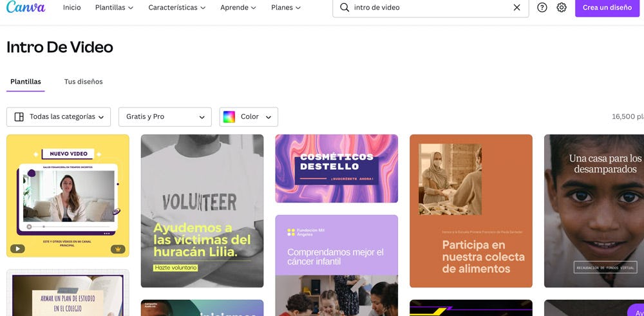This screenshot has height=316, width=644.
Task: Click the Canva logo
Action: coord(26,8)
